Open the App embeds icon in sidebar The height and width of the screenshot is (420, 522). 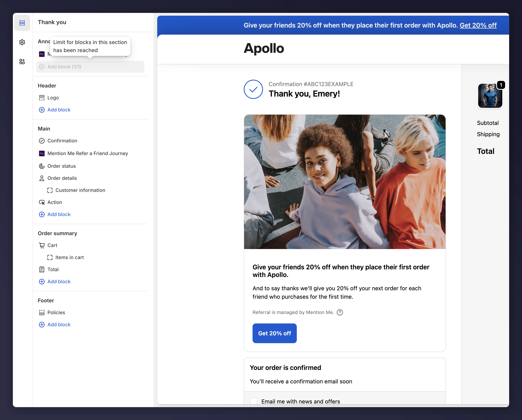coord(22,62)
